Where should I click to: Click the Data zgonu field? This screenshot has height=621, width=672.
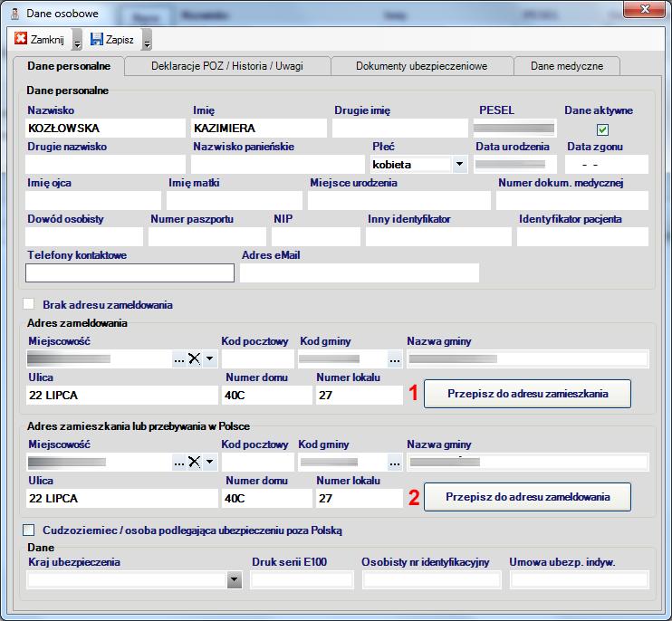pos(607,164)
